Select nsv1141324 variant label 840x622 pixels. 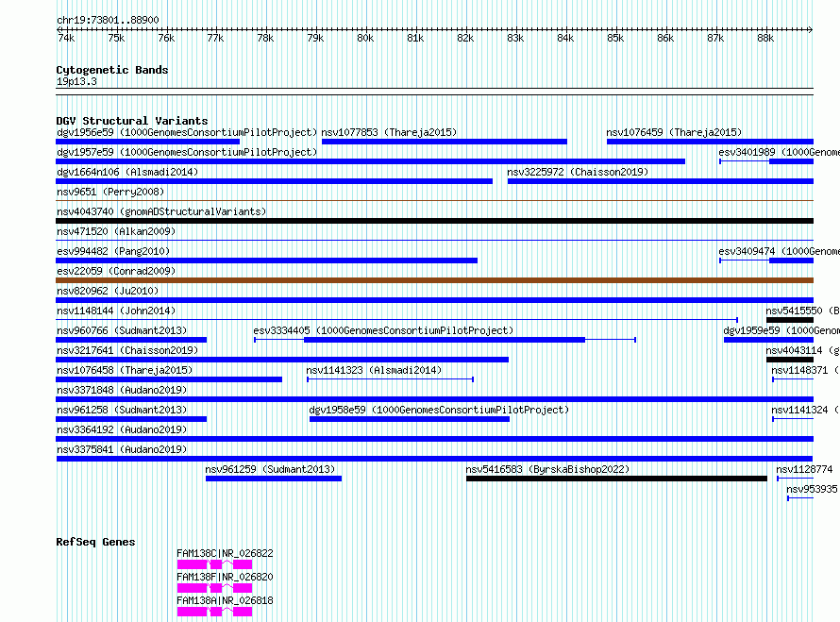[x=805, y=410]
